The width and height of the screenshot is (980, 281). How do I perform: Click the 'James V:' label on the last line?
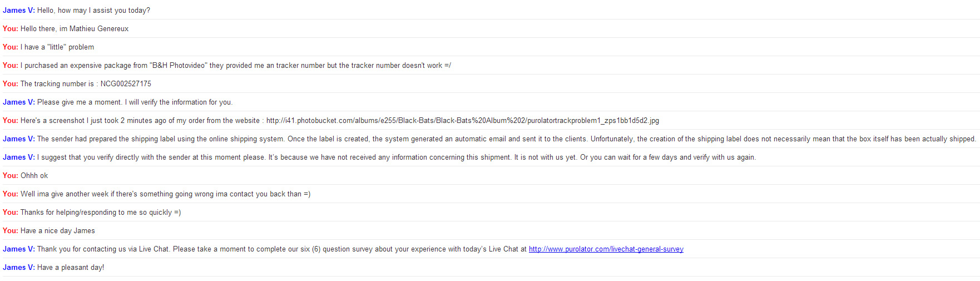point(19,268)
